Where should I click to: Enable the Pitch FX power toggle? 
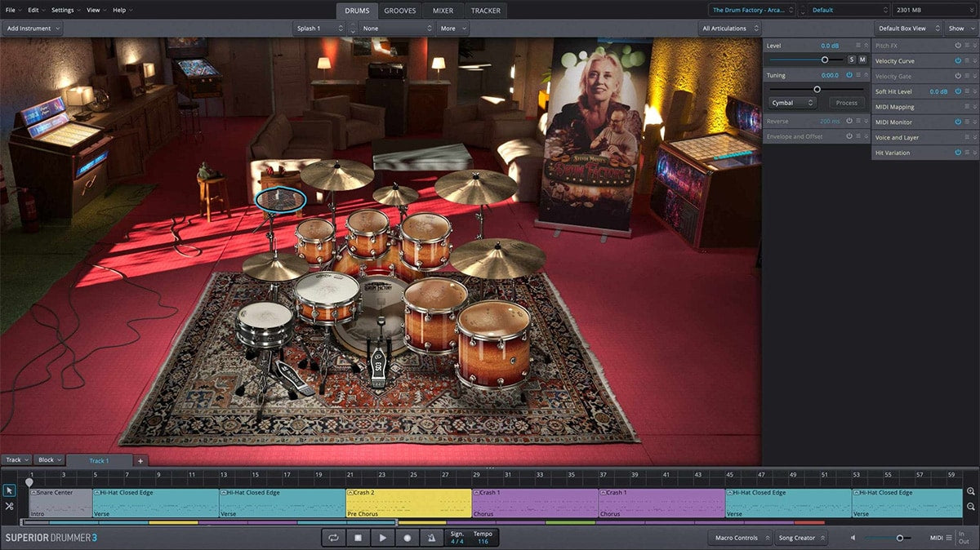(958, 46)
